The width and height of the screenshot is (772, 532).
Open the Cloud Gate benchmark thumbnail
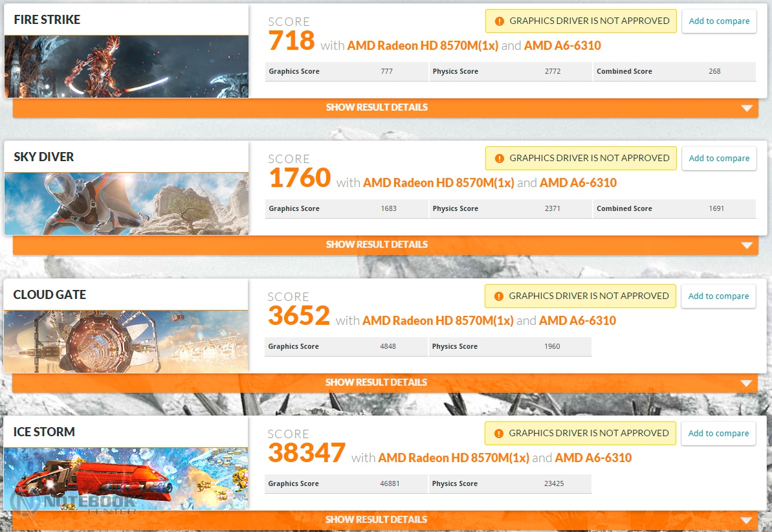point(126,341)
